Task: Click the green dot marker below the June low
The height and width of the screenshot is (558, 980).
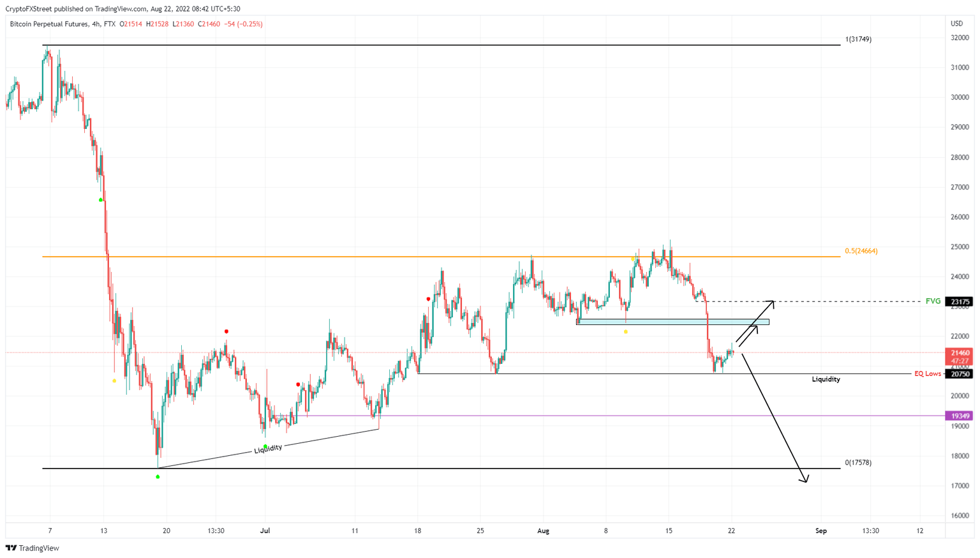Action: point(158,476)
